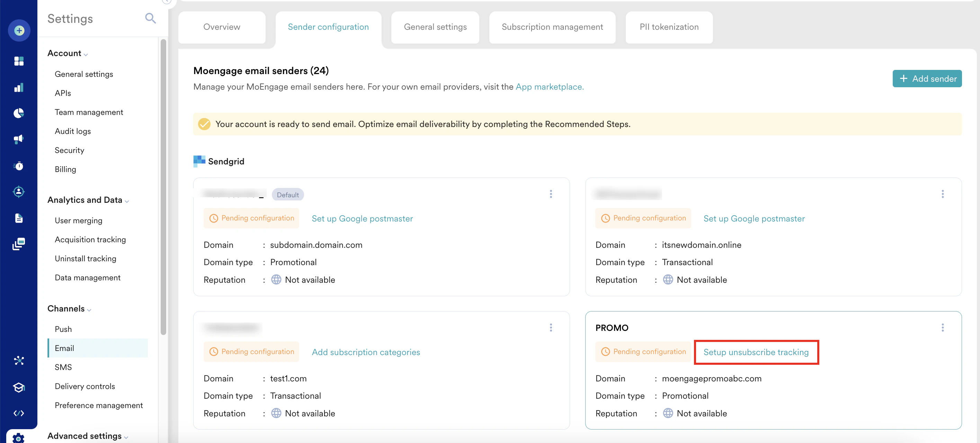Open the Sendgrid options kebab menu on PROMO card
The image size is (980, 443).
943,327
